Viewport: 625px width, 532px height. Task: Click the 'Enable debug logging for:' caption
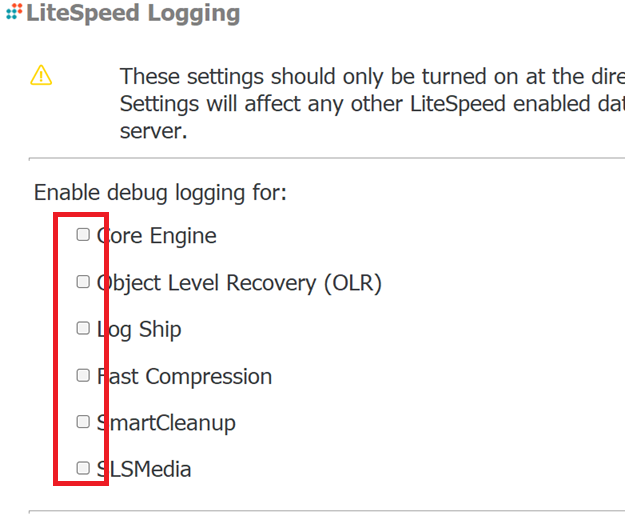coord(160,193)
